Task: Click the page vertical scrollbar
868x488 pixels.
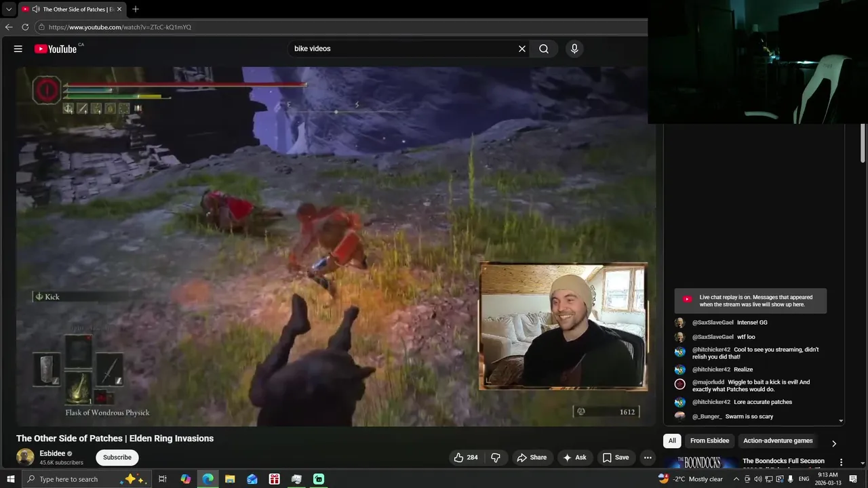Action: click(863, 144)
